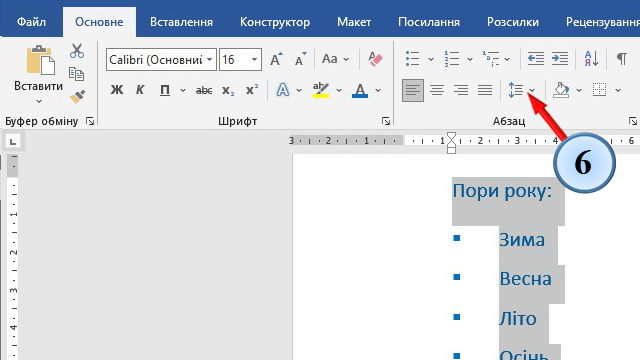Increase font size with larger A
Screen dimensions: 640x360
pos(276,60)
